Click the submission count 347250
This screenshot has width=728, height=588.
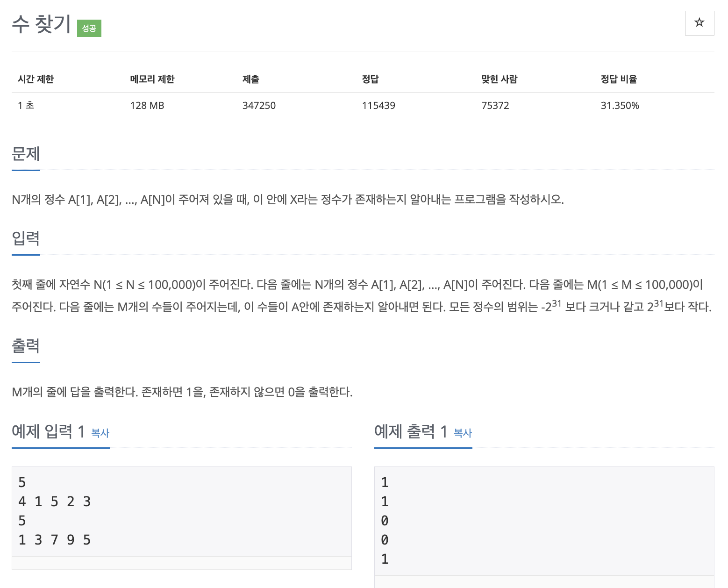coord(259,106)
